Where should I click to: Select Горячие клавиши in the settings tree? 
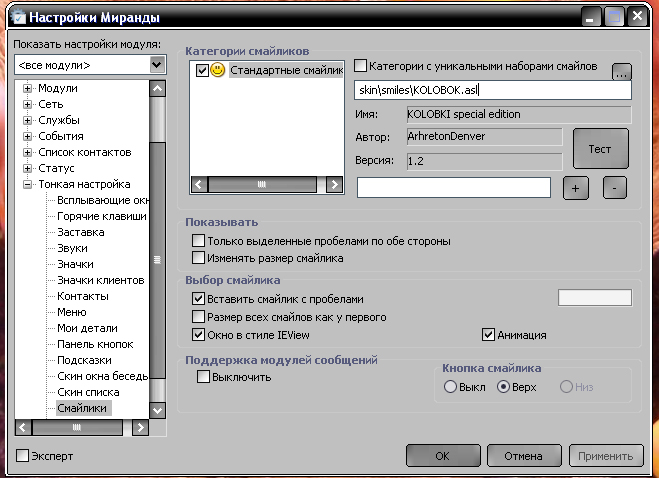pyautogui.click(x=101, y=216)
